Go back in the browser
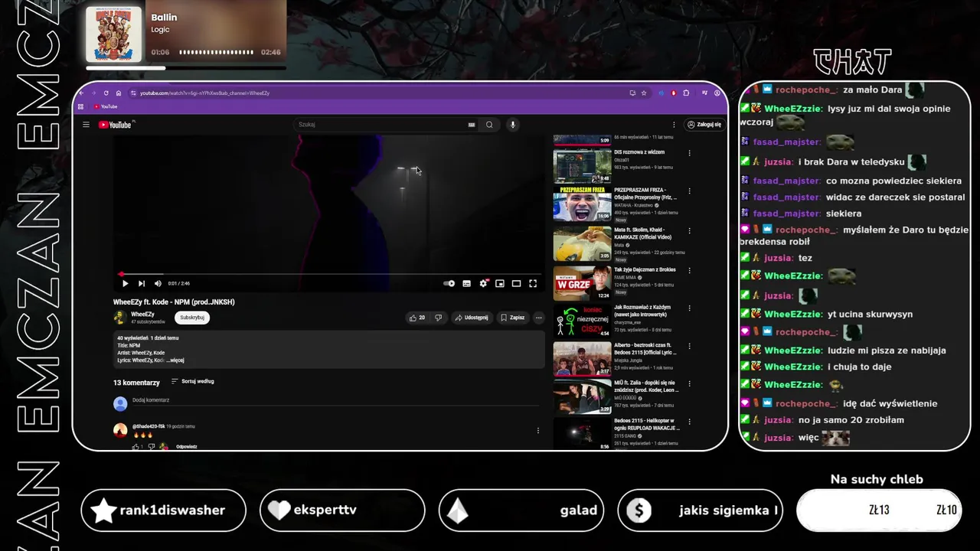This screenshot has width=980, height=551. click(81, 93)
